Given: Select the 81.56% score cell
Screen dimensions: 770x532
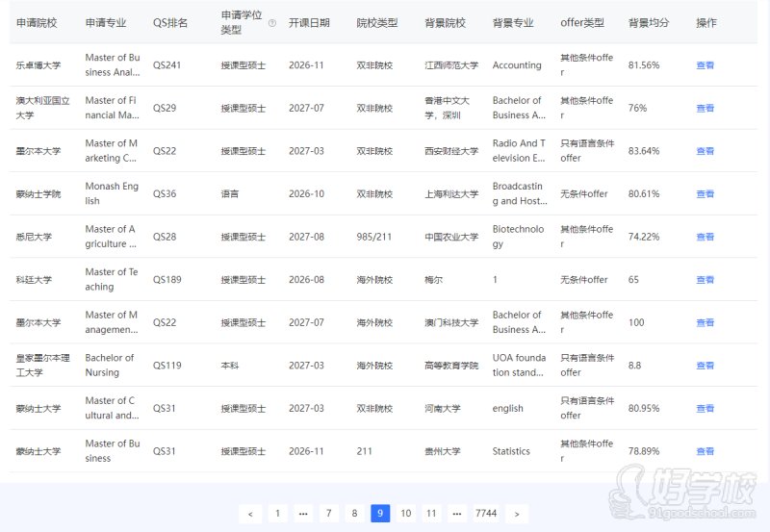Looking at the screenshot, I should 644,65.
